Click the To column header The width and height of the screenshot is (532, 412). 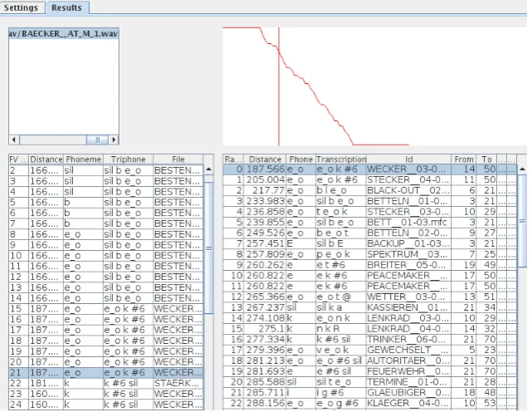click(x=486, y=159)
